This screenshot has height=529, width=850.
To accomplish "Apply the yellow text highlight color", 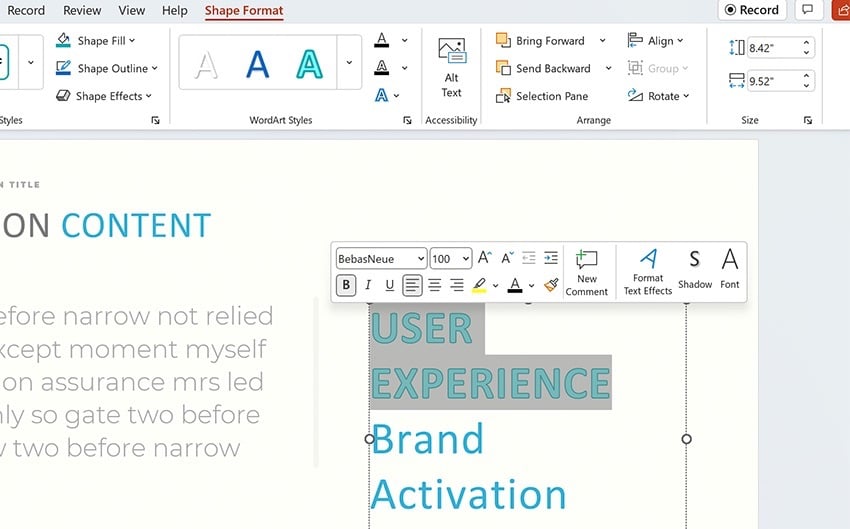I will point(479,285).
